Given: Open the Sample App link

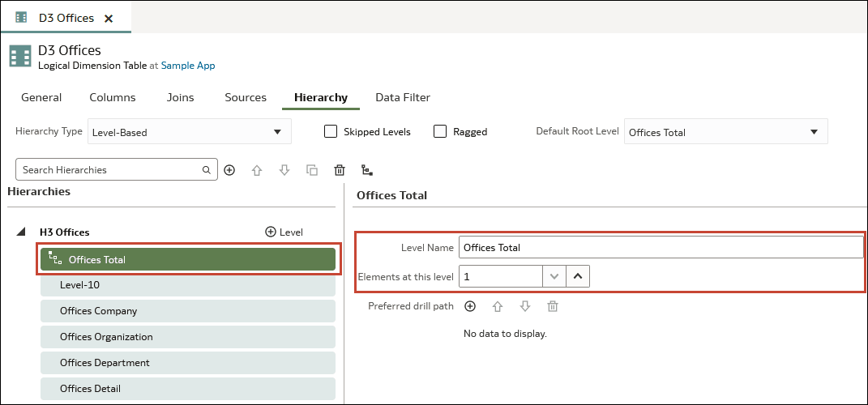Looking at the screenshot, I should click(x=188, y=66).
